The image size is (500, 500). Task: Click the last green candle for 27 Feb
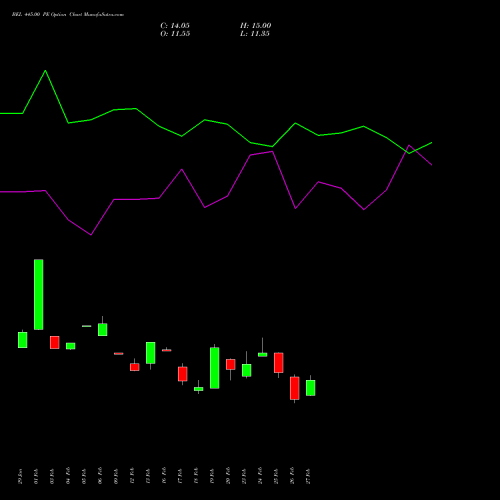point(311,388)
